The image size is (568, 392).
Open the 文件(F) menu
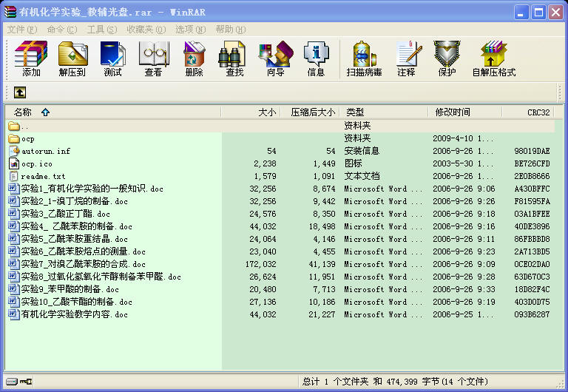22,30
